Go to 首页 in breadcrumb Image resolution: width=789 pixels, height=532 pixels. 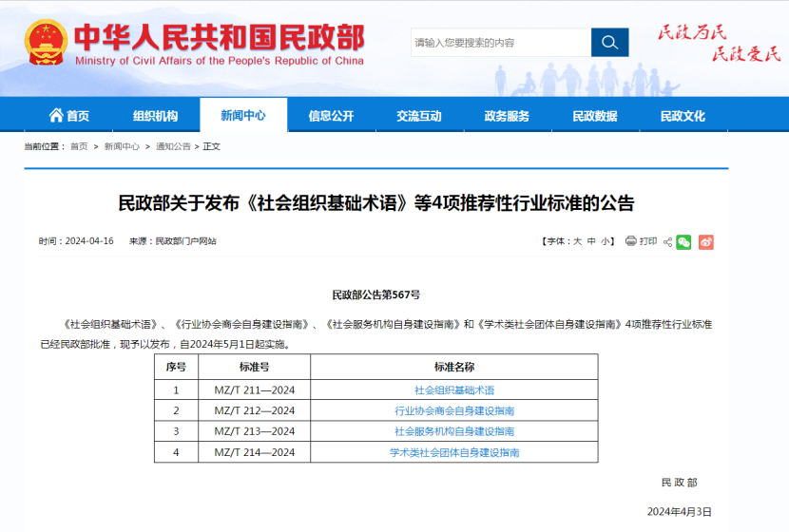[79, 146]
